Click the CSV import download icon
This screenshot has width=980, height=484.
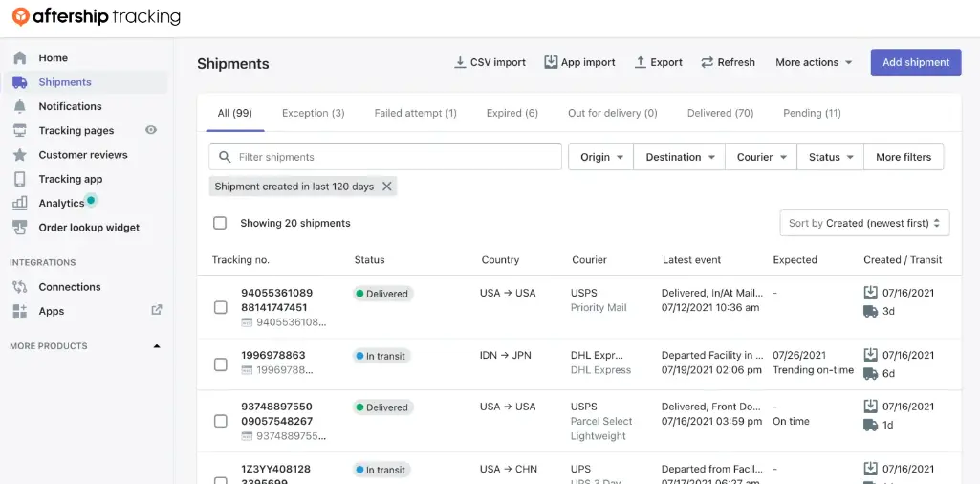coord(460,62)
